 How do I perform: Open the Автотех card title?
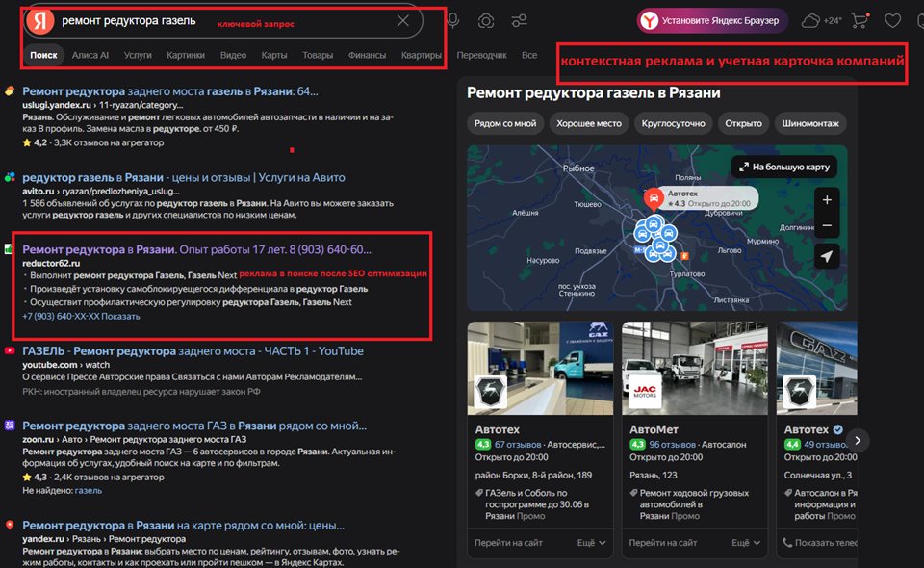(x=498, y=429)
